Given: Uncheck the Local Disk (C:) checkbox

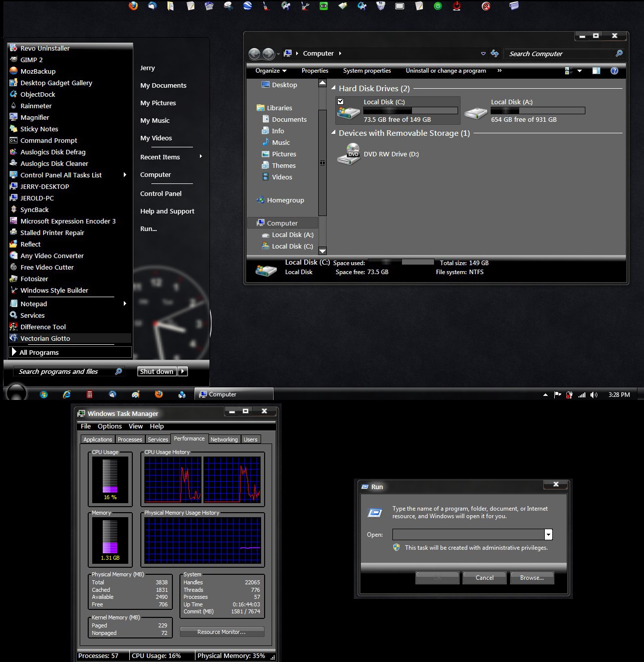Looking at the screenshot, I should coord(341,101).
